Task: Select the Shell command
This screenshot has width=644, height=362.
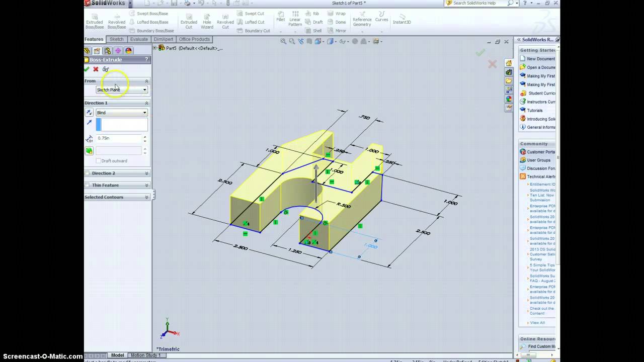Action: coord(313,31)
